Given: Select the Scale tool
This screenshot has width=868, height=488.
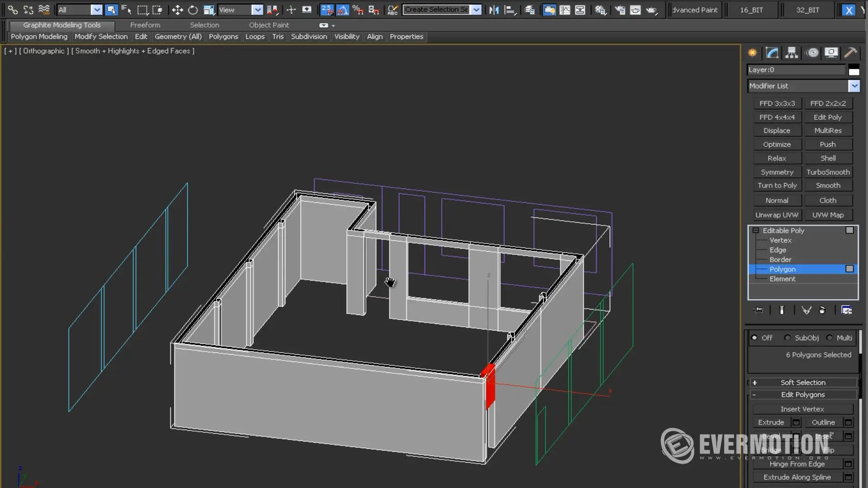Looking at the screenshot, I should click(x=208, y=9).
